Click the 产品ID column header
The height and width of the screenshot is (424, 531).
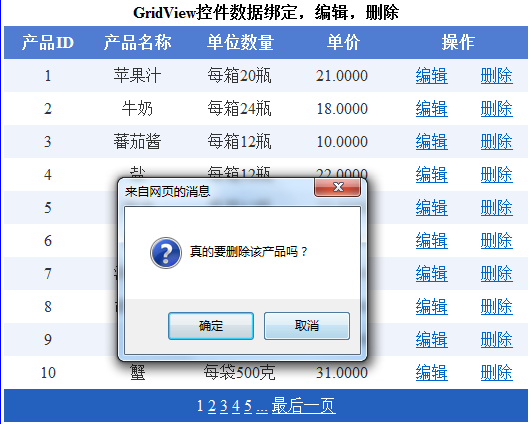click(48, 43)
